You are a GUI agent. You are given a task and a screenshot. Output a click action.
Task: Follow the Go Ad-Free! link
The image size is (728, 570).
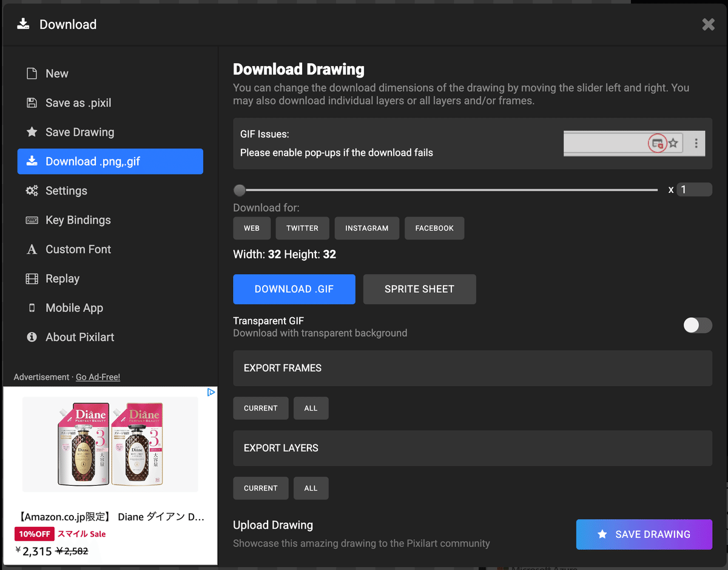pos(98,377)
